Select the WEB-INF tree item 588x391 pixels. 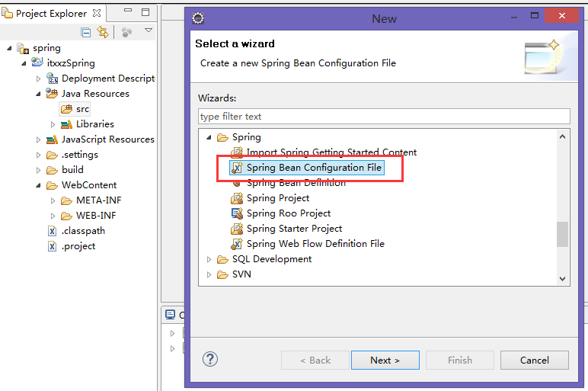(x=96, y=216)
